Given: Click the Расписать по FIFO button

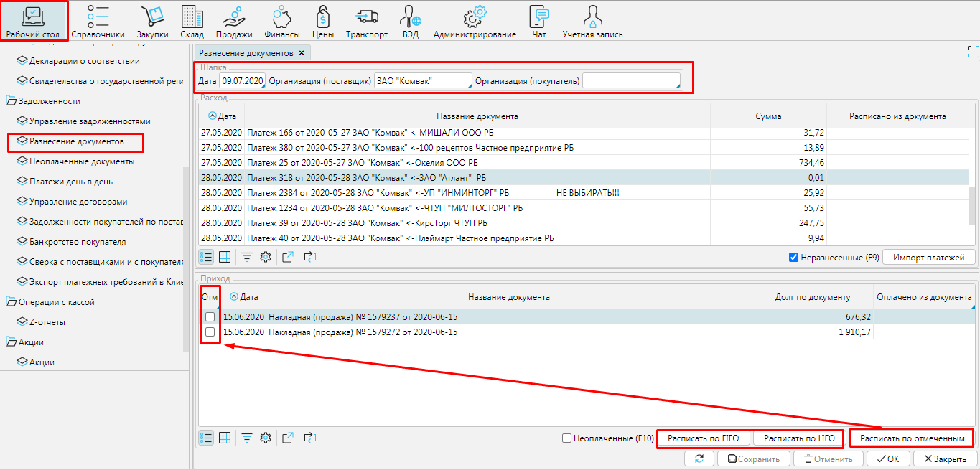Looking at the screenshot, I should [x=703, y=438].
